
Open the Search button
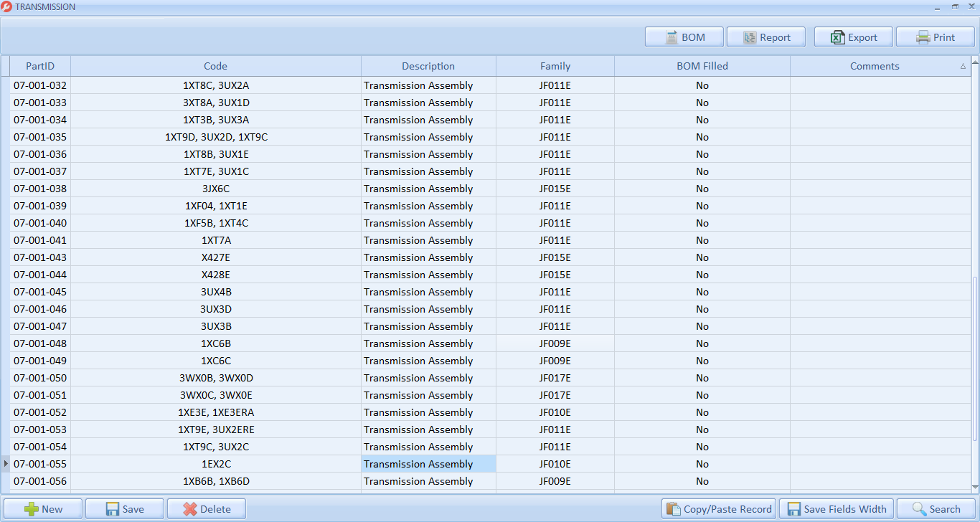tap(936, 509)
